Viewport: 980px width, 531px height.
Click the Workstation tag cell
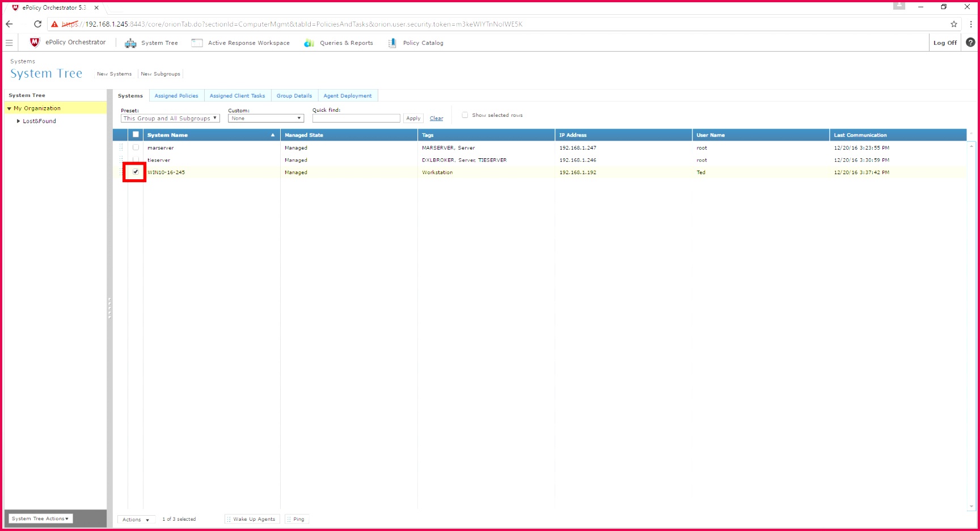click(x=437, y=172)
